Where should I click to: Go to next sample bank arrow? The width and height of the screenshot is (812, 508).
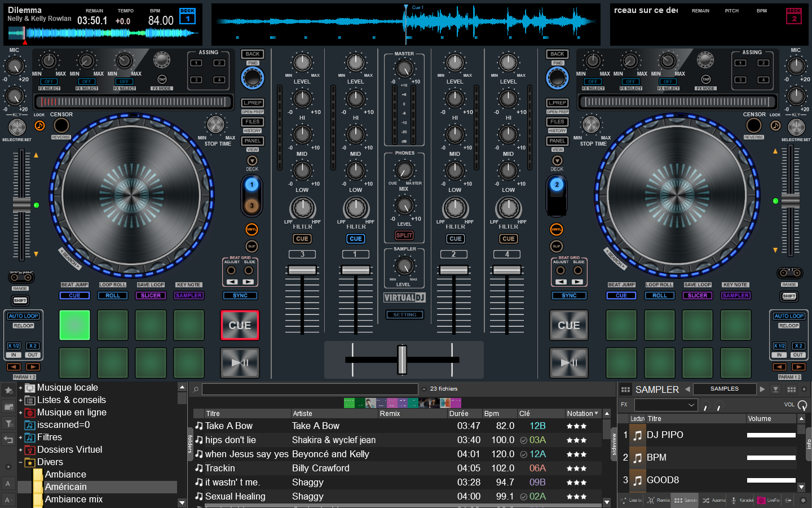[762, 389]
